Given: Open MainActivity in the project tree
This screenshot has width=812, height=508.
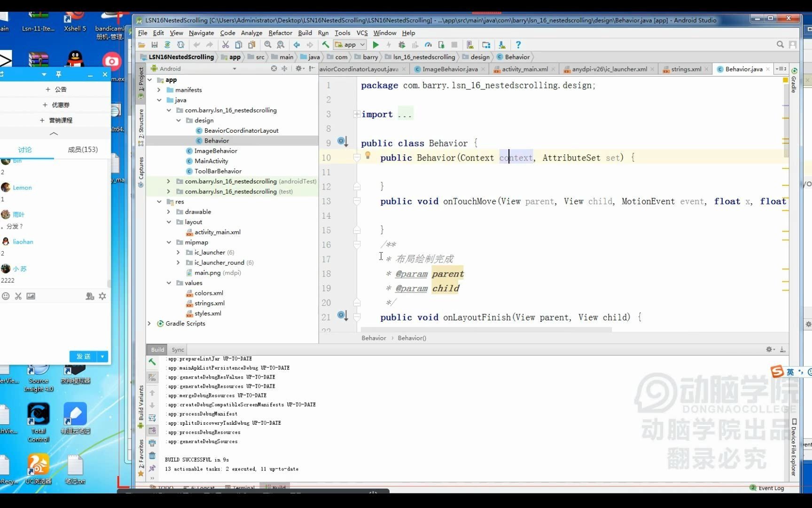Looking at the screenshot, I should pos(211,161).
